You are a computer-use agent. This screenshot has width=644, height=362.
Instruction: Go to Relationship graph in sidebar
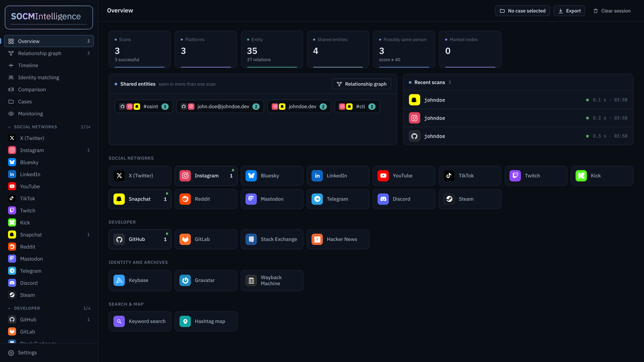click(49, 53)
